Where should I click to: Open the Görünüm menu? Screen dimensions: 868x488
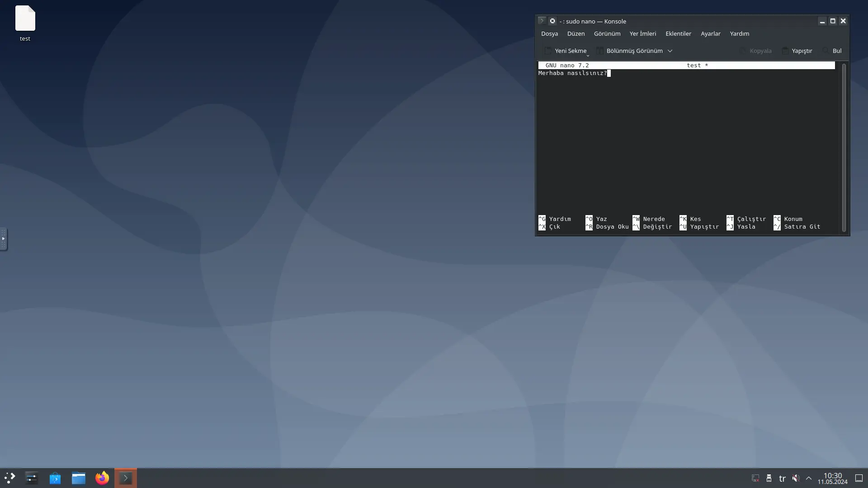pos(607,33)
